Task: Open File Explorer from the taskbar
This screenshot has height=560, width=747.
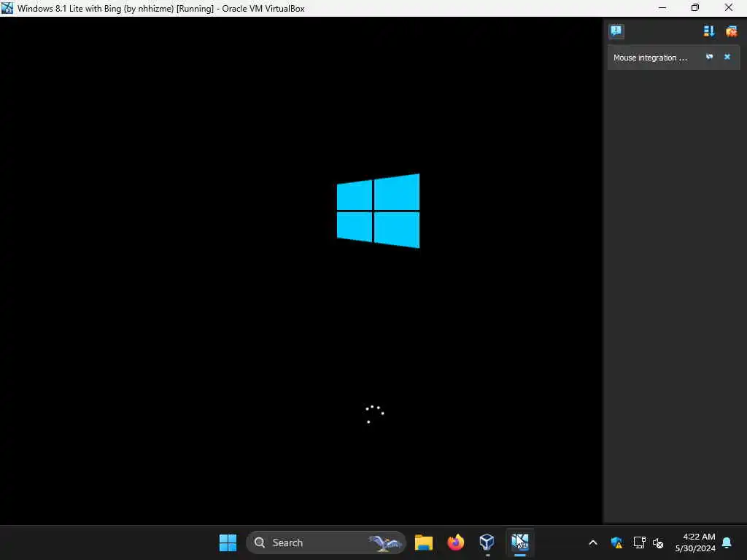Action: [x=424, y=542]
